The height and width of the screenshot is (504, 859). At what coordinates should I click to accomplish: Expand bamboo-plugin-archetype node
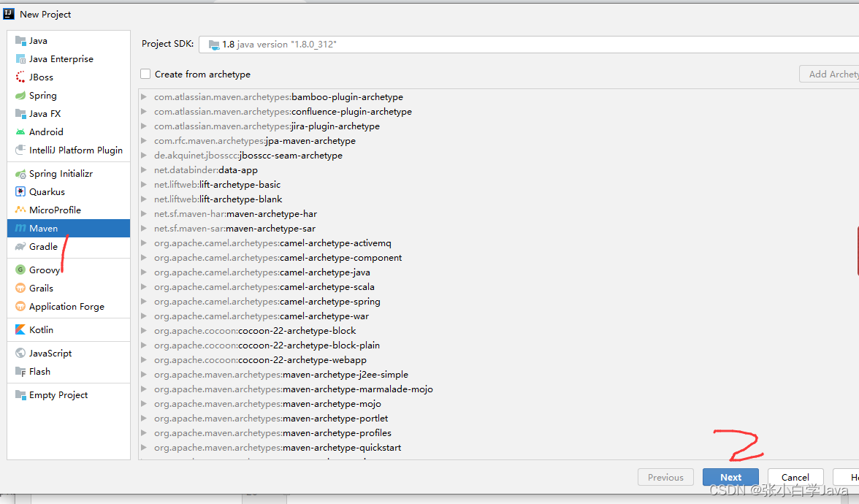tap(143, 97)
